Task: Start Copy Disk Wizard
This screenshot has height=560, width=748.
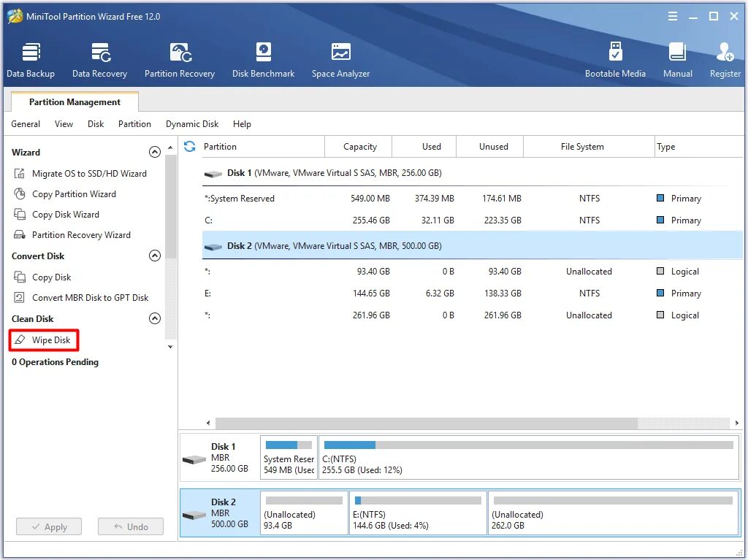Action: coord(66,215)
